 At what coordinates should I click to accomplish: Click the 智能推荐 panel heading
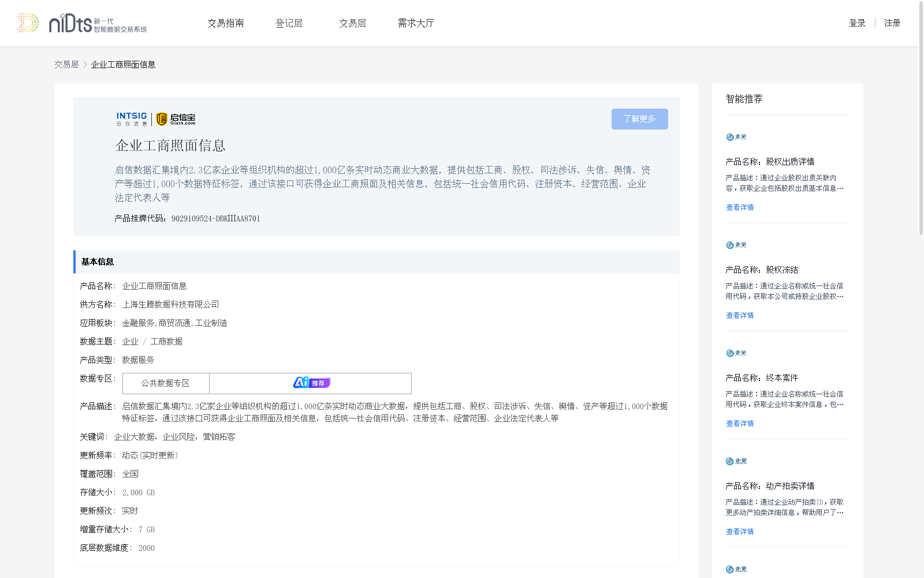click(744, 99)
